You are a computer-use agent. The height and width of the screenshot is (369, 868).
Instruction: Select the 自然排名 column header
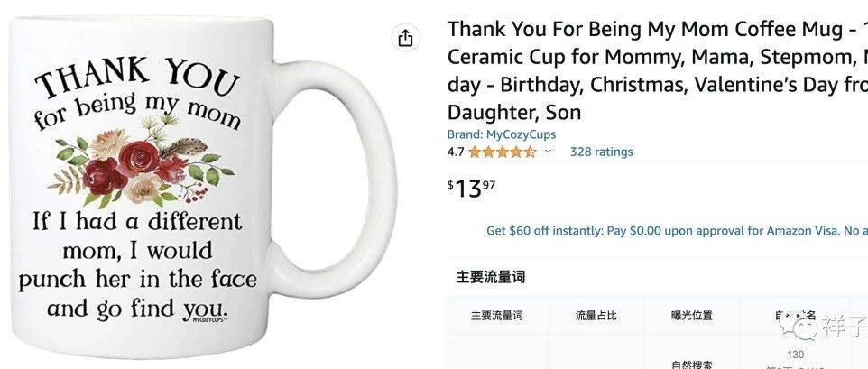coord(794,316)
